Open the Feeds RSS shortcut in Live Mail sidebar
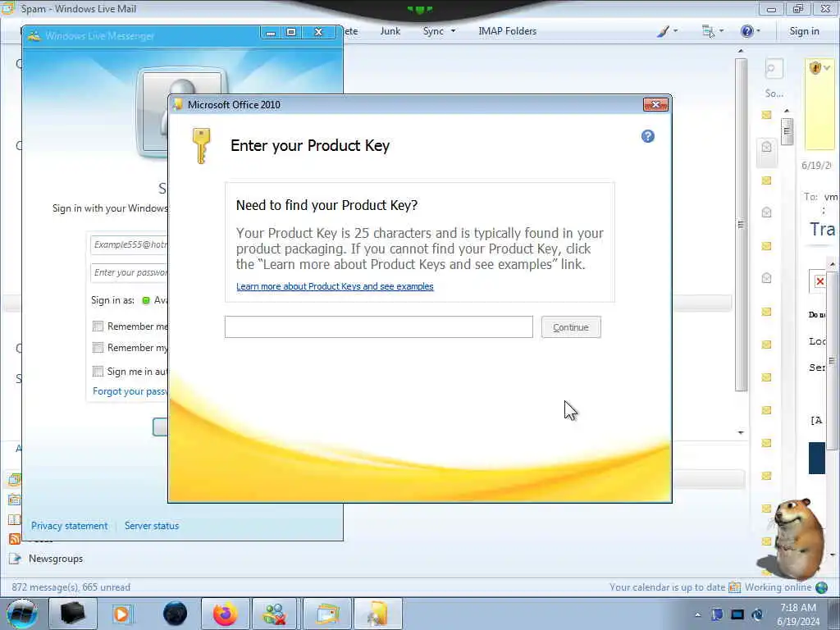Viewport: 840px width, 630px height. 15,539
